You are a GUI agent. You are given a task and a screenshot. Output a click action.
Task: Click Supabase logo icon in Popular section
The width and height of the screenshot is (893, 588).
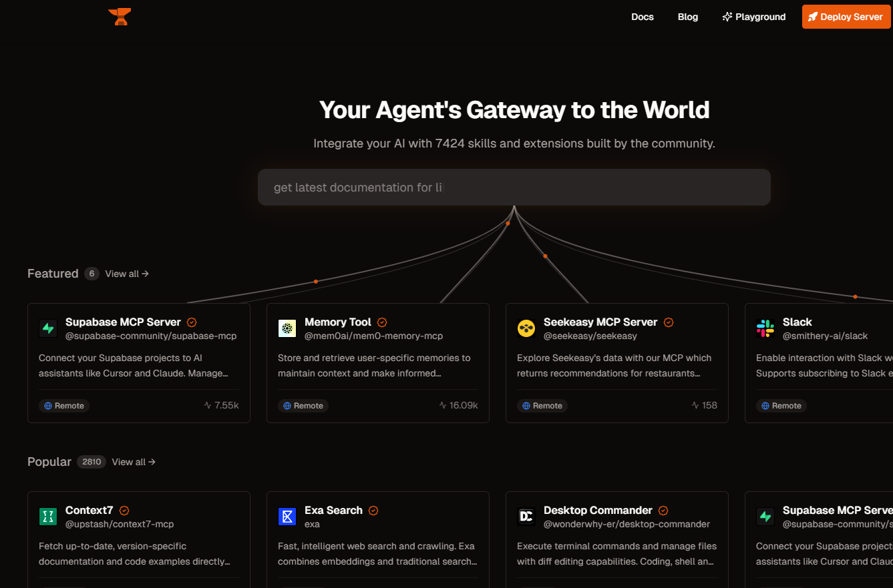pyautogui.click(x=765, y=517)
